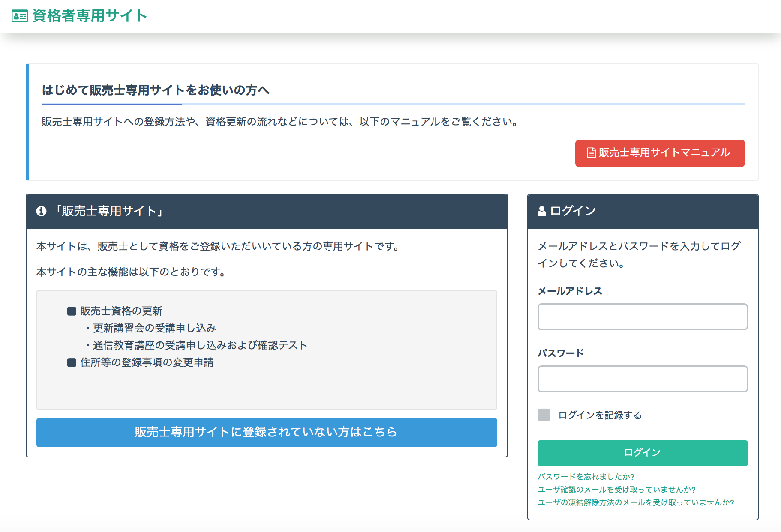781x532 pixels.
Task: Click the square bullet before 販売士資格の更新
Action: point(72,311)
